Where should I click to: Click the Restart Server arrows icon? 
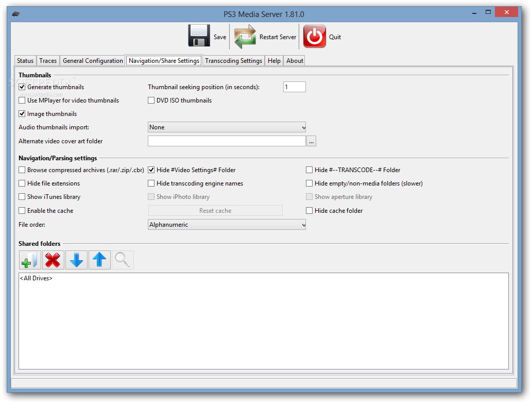click(245, 36)
